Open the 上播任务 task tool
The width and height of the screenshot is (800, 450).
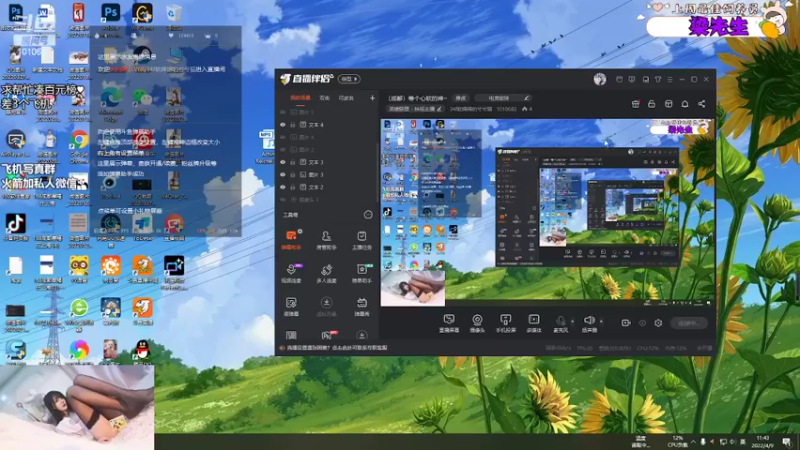click(x=362, y=240)
